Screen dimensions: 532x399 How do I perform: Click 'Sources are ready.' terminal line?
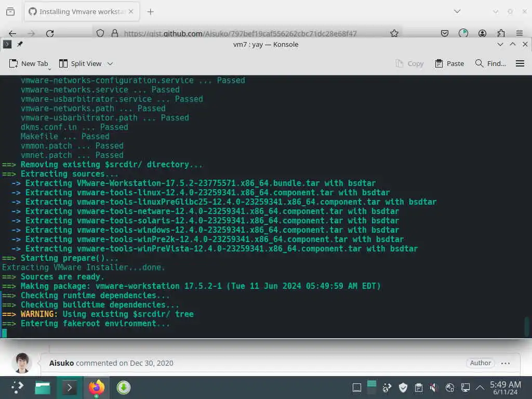click(x=53, y=277)
